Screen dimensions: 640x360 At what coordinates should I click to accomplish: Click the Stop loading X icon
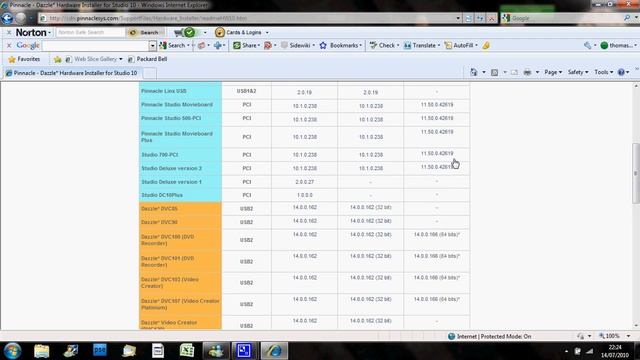pyautogui.click(x=492, y=18)
